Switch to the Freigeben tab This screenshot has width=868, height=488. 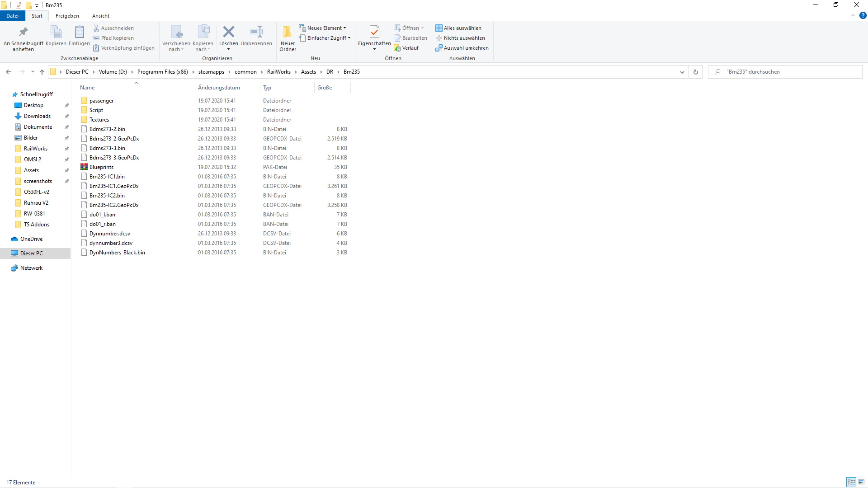point(67,16)
